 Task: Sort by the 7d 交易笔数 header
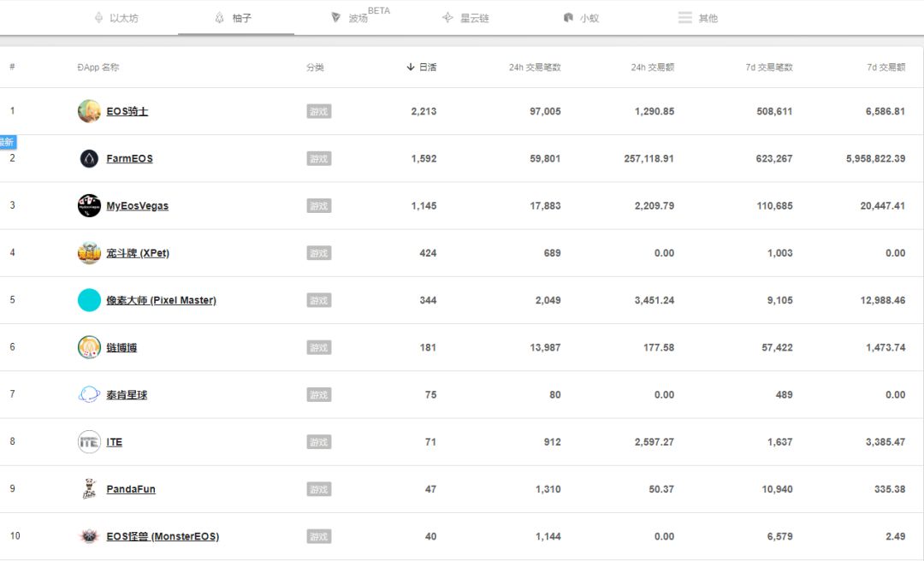[769, 68]
